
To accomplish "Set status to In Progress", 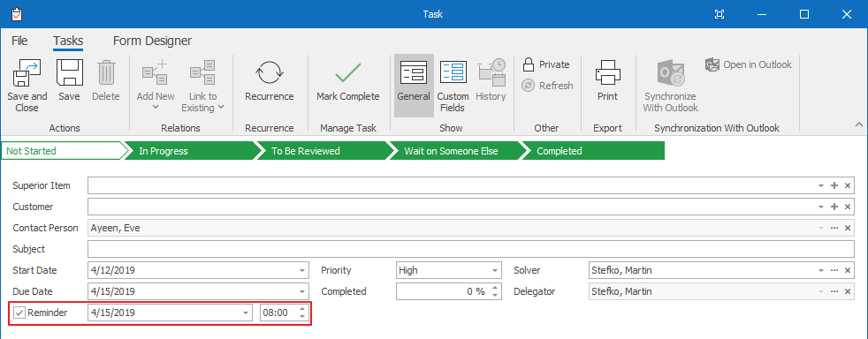I will (x=191, y=151).
